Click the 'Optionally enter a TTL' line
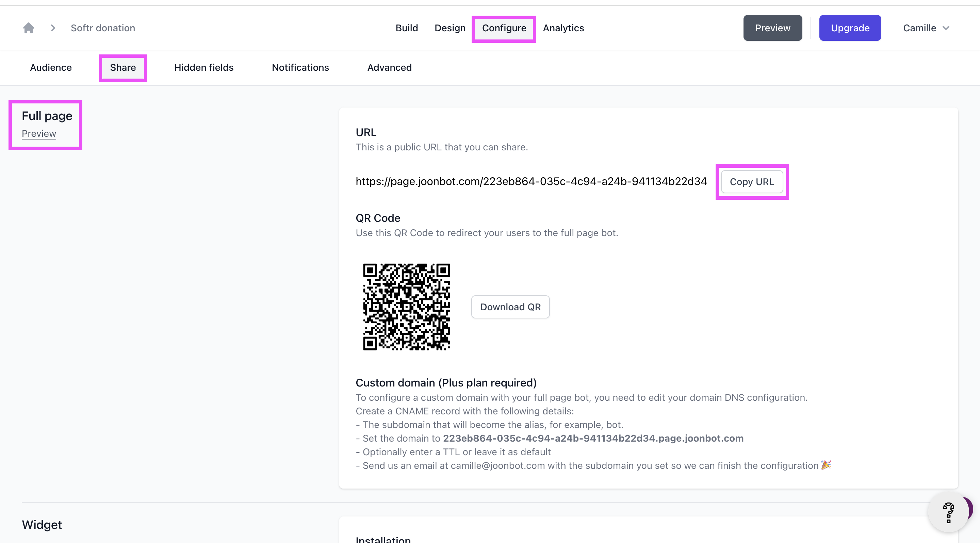 [x=453, y=452]
